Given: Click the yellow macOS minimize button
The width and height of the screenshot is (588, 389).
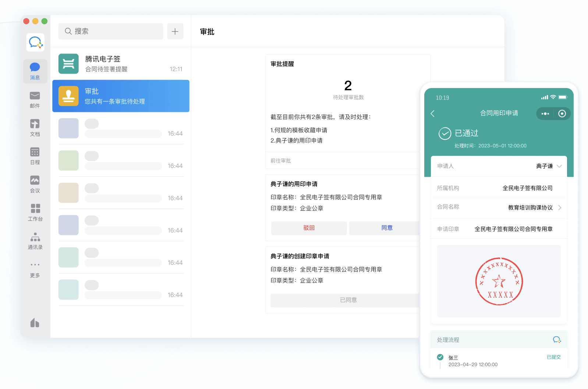Looking at the screenshot, I should [35, 21].
